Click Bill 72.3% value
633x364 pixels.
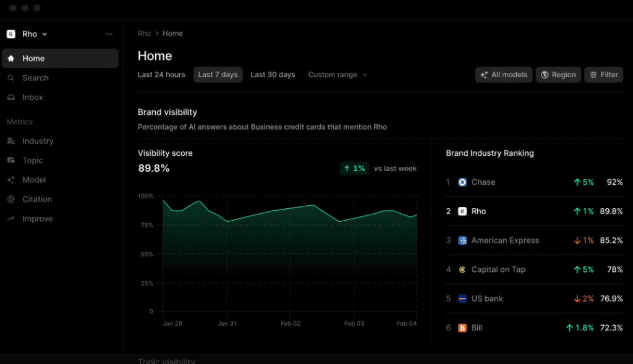(611, 328)
